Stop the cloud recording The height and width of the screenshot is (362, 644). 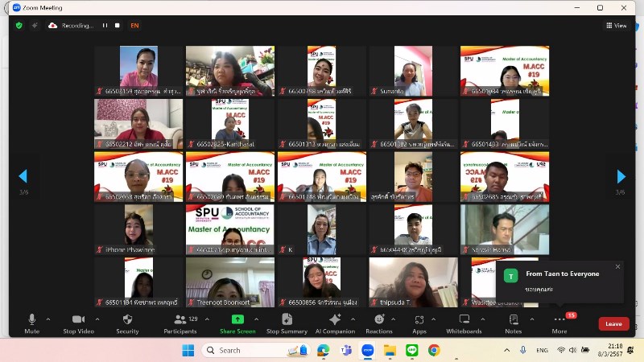117,26
